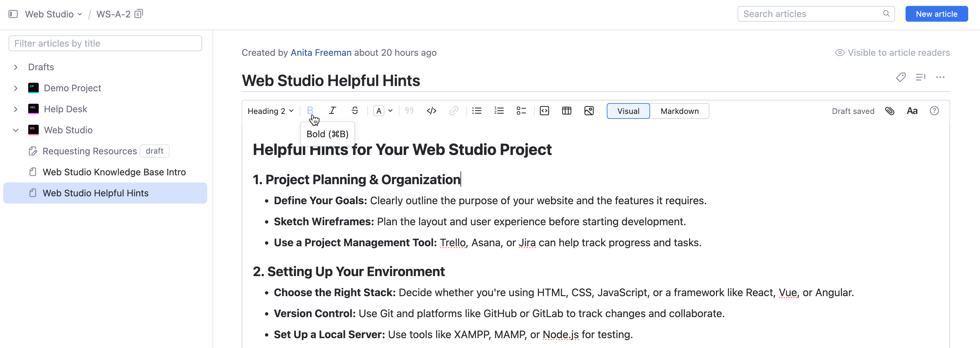Insert a link
The width and height of the screenshot is (980, 348).
(454, 111)
